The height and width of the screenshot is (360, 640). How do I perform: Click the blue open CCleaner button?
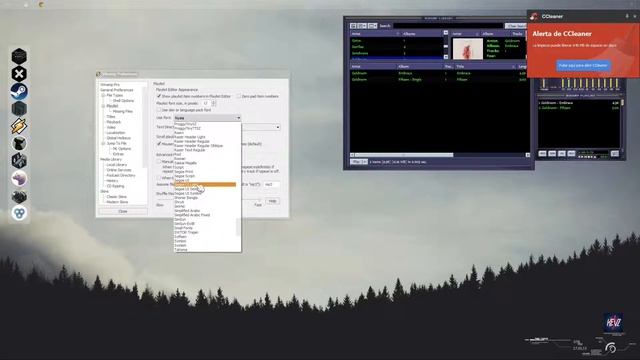(583, 65)
